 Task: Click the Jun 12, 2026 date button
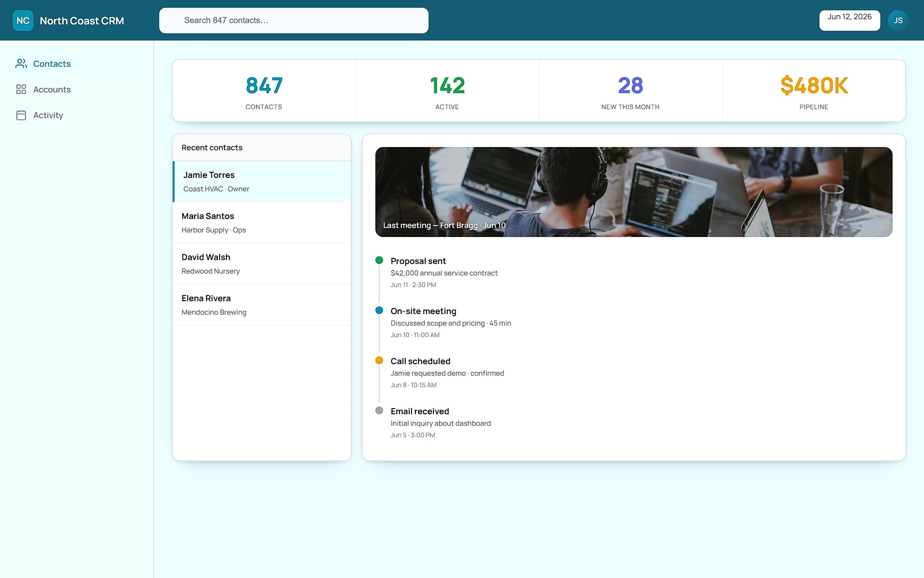[850, 21]
